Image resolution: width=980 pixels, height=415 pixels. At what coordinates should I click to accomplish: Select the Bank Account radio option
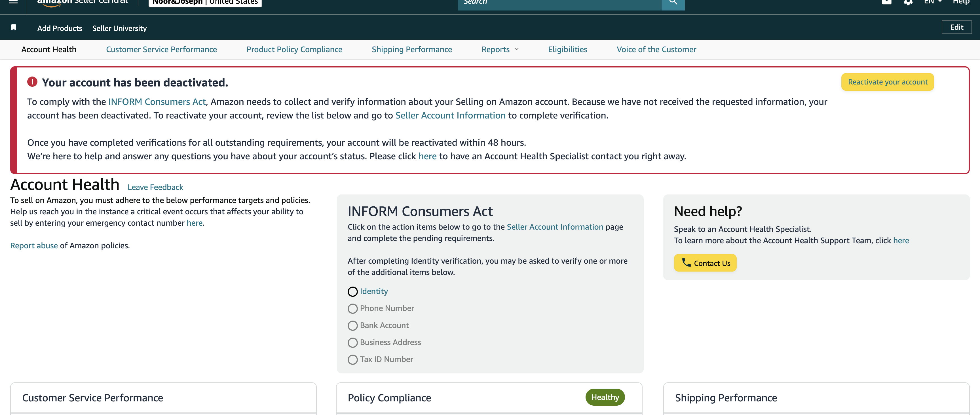353,326
